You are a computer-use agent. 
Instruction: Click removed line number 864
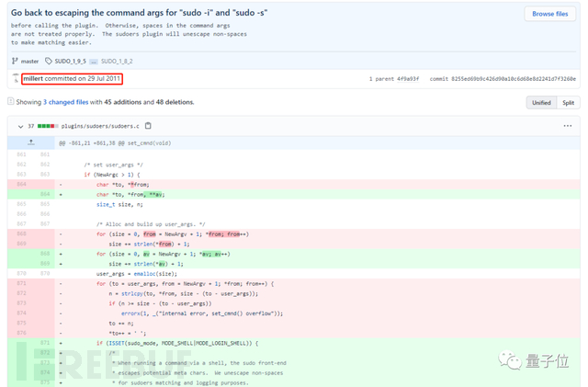click(22, 184)
